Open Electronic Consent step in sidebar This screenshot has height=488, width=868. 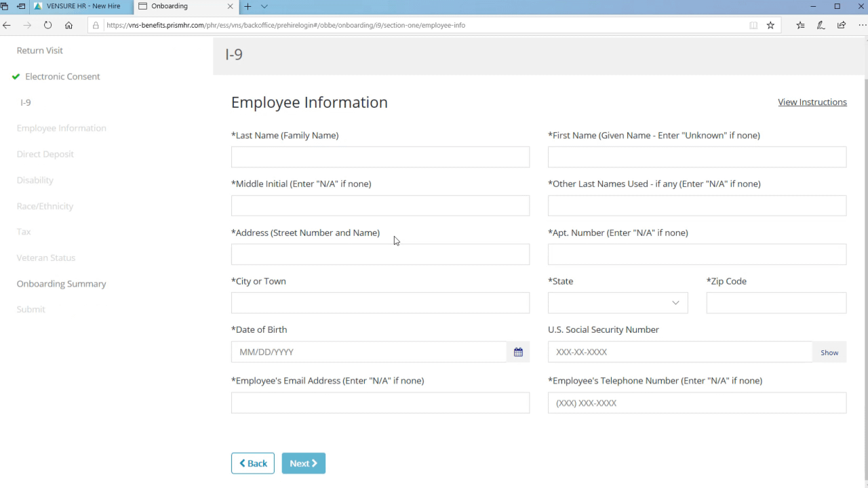click(62, 77)
